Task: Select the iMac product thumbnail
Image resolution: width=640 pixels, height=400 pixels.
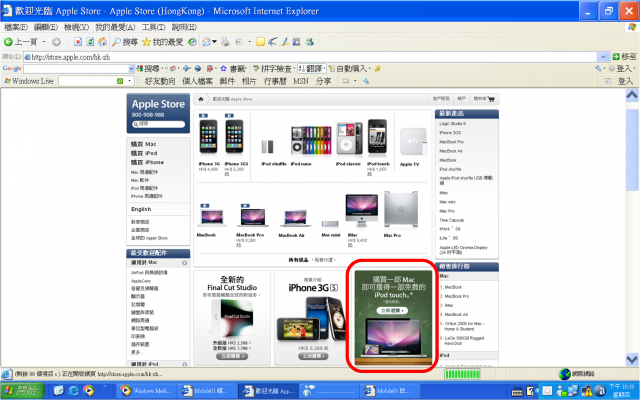Action: (x=361, y=210)
